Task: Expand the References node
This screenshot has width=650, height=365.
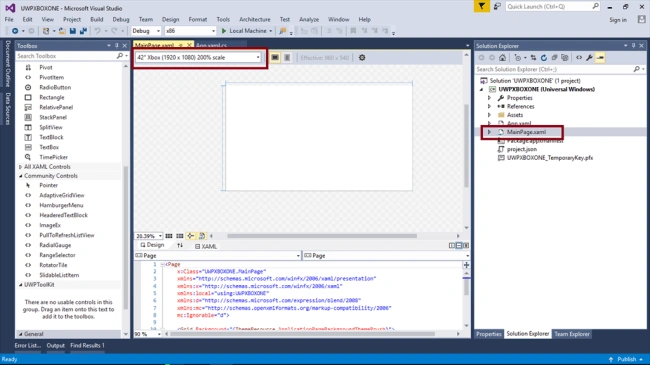Action: [490, 107]
